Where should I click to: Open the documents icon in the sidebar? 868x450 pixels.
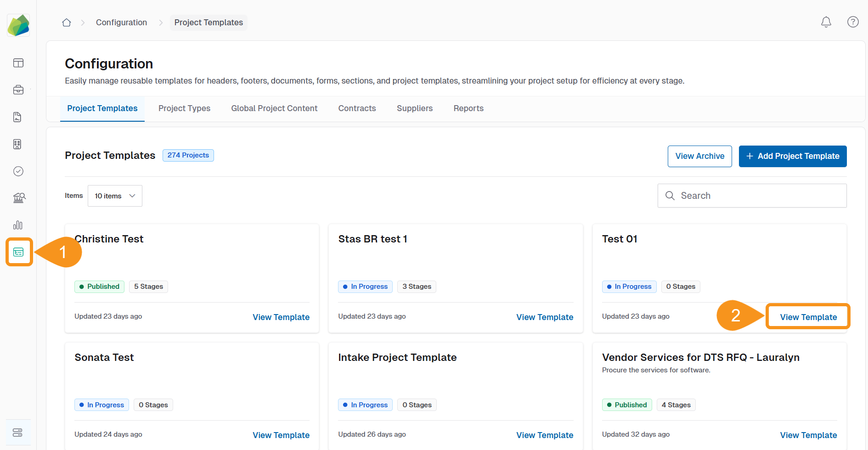[x=17, y=117]
